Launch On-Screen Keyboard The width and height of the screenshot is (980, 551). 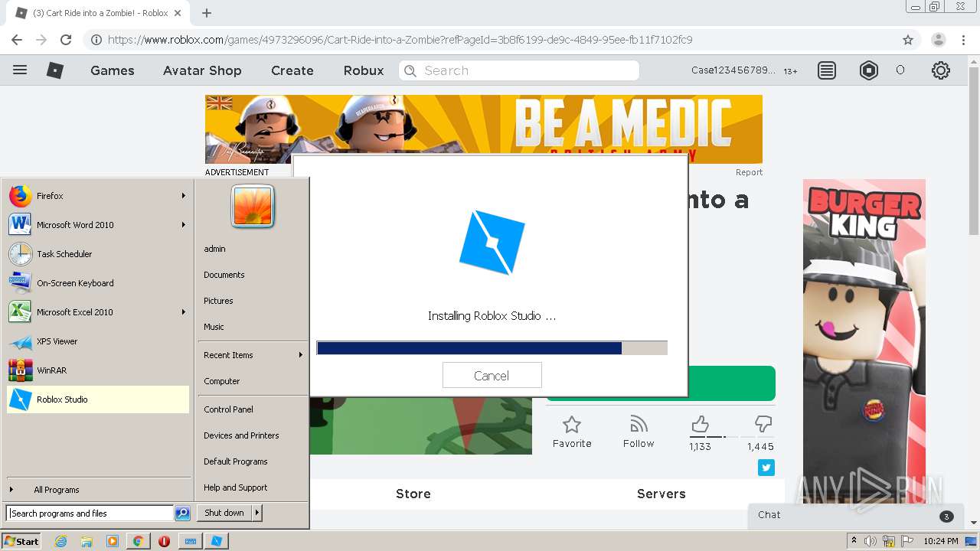pos(98,283)
